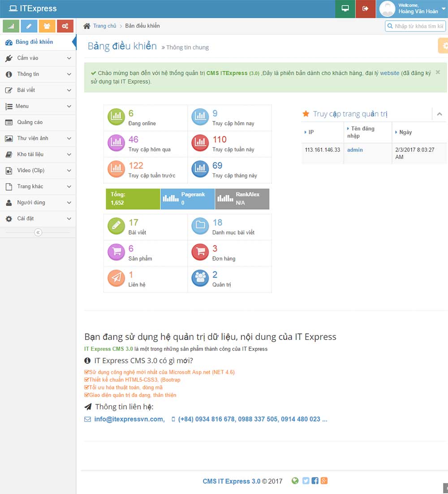Viewport: 448px width, 494px height.
Task: Click the red cart Đơn hàng icon
Action: pos(200,252)
